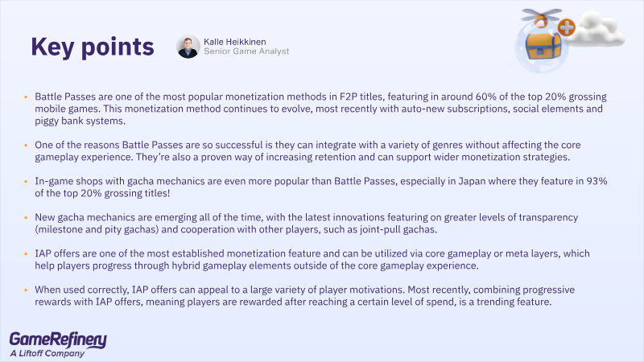Click the orange bullet beside the In-game shops paragraph
The image size is (644, 362).
(x=26, y=181)
